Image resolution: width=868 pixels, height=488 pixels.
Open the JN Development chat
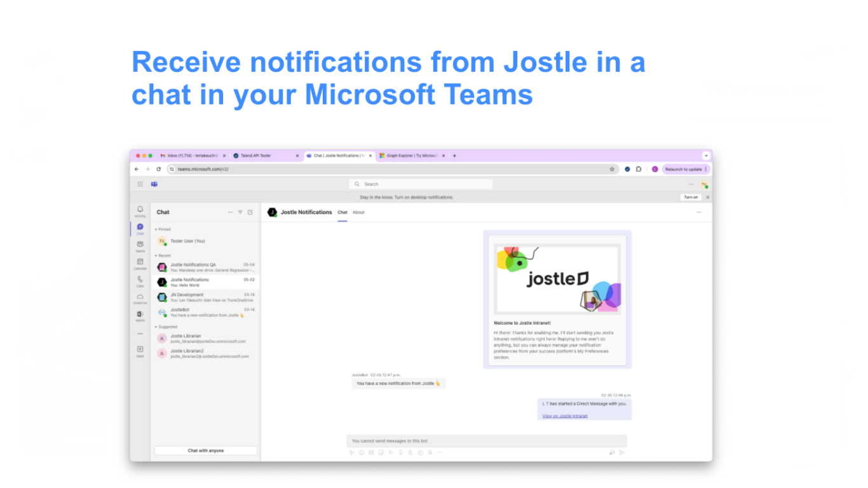(206, 297)
